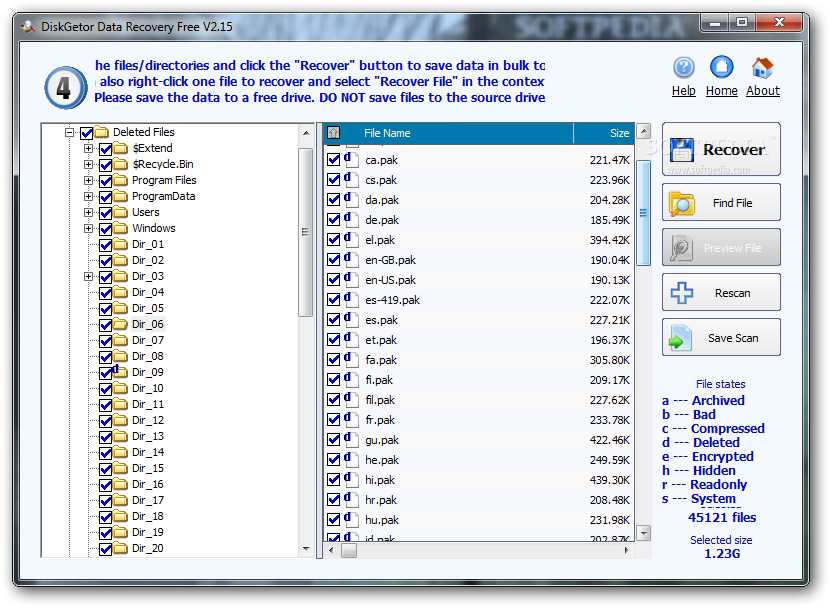Open the About link
Image resolution: width=830 pixels, height=607 pixels.
(x=763, y=90)
